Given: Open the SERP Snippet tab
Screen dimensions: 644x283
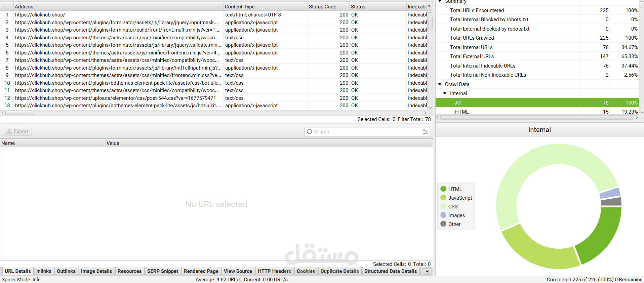Looking at the screenshot, I should click(x=163, y=271).
